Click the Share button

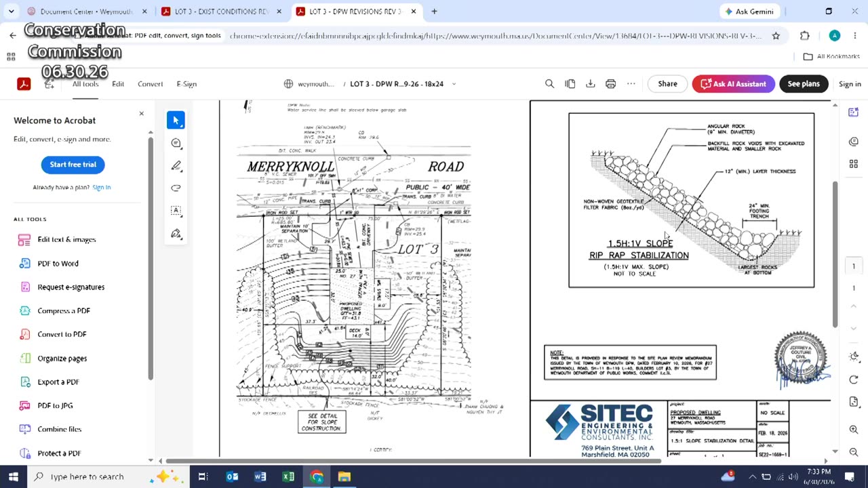point(667,84)
